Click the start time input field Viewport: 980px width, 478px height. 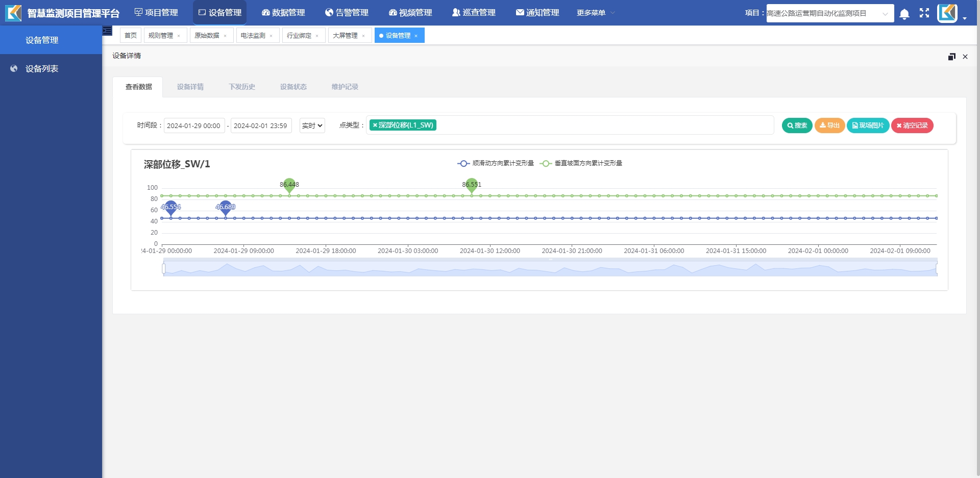pyautogui.click(x=194, y=126)
